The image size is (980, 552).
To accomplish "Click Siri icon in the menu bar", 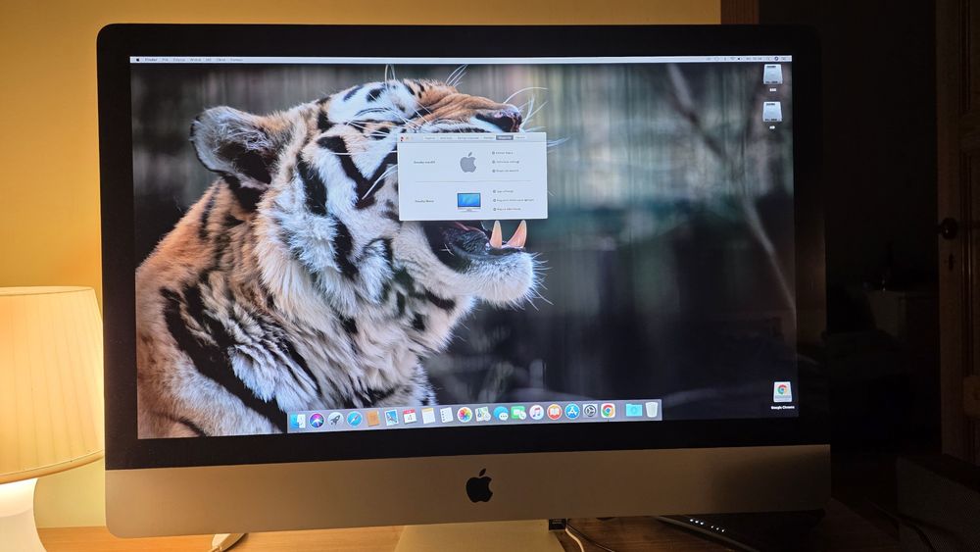I will point(776,60).
